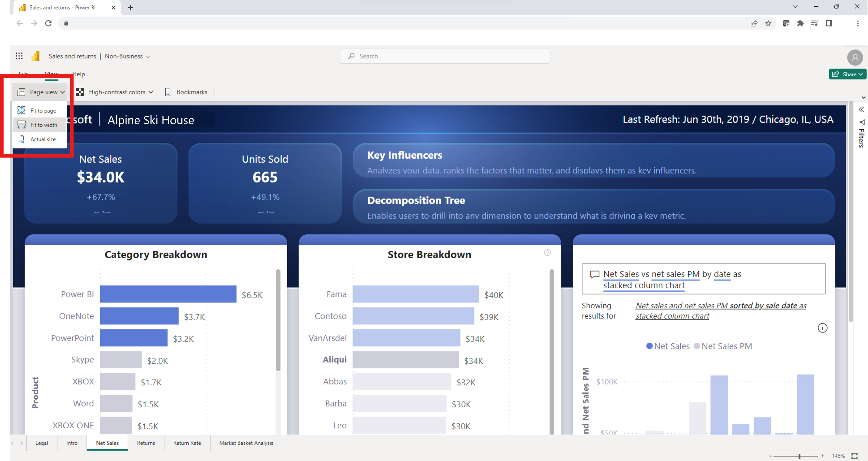Select the Fit to page option
This screenshot has height=461, width=868.
coord(43,110)
